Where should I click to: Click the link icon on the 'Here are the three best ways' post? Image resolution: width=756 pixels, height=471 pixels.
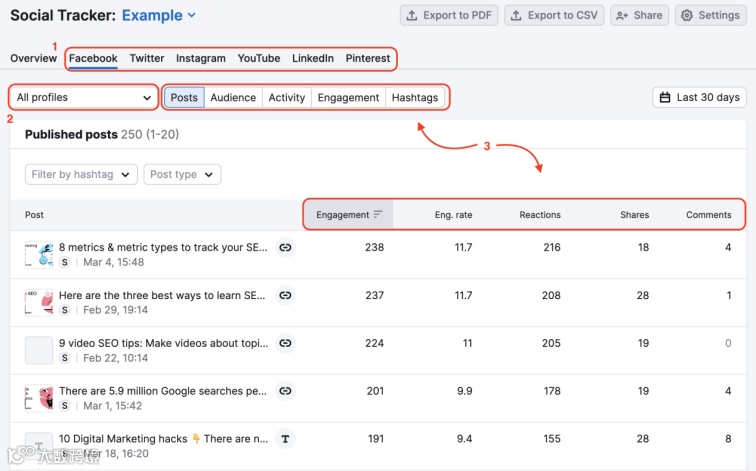pos(285,295)
